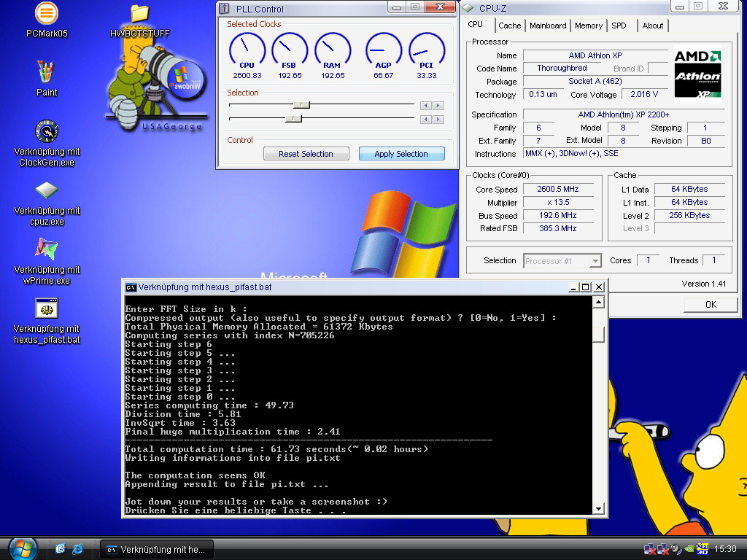
Task: Click the Bus Speed value 192.6 MHz
Action: point(558,215)
